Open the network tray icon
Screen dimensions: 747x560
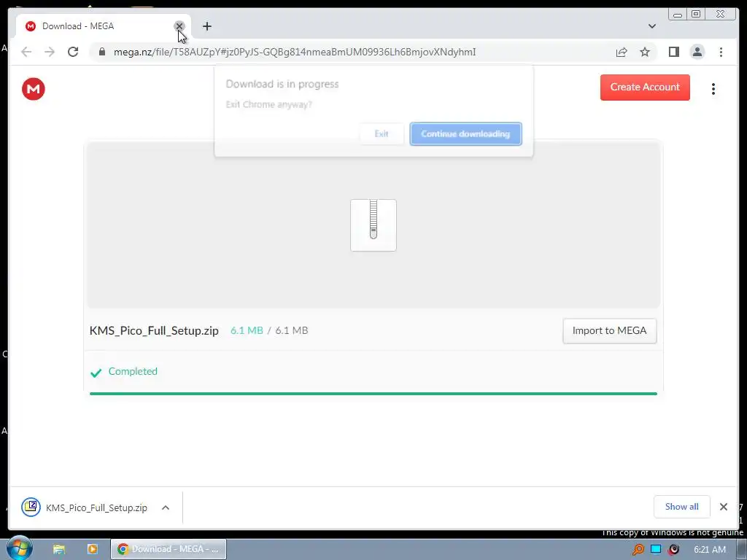click(x=656, y=550)
